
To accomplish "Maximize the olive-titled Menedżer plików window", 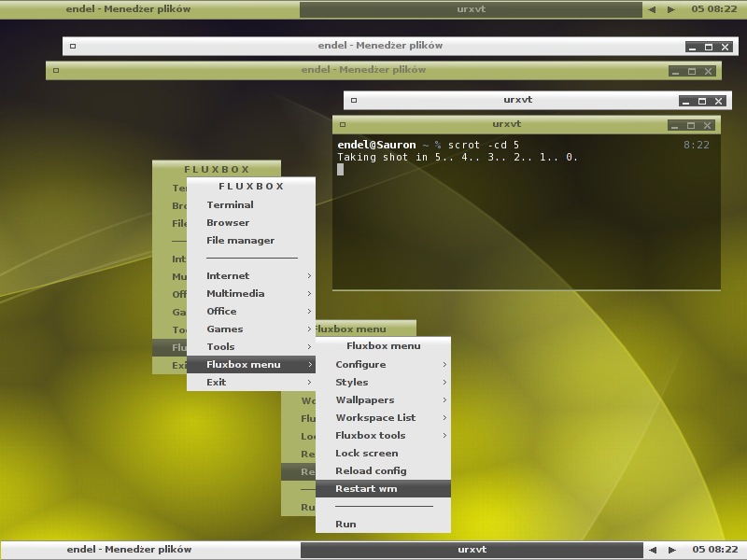I will (692, 72).
